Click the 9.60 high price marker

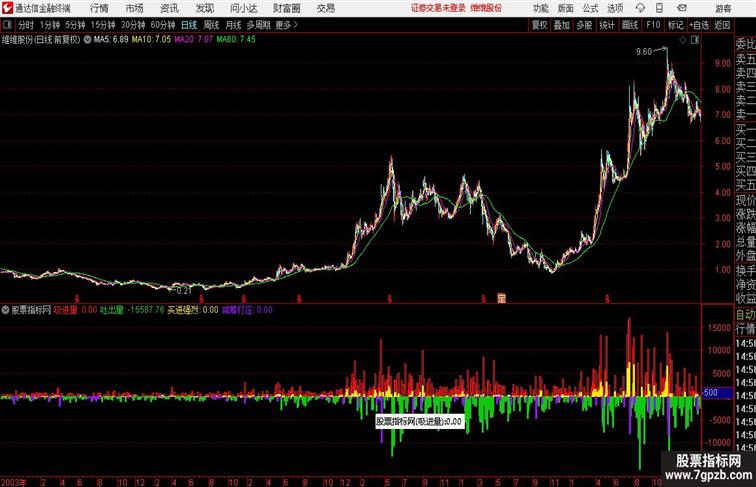(644, 52)
